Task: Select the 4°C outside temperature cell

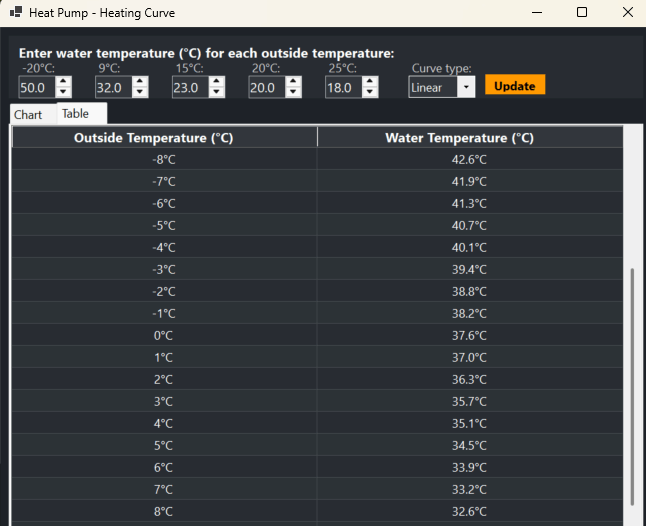Action: pyautogui.click(x=164, y=423)
